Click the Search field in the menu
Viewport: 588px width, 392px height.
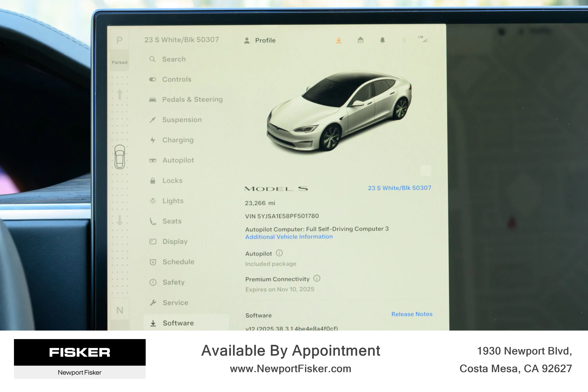[x=174, y=59]
